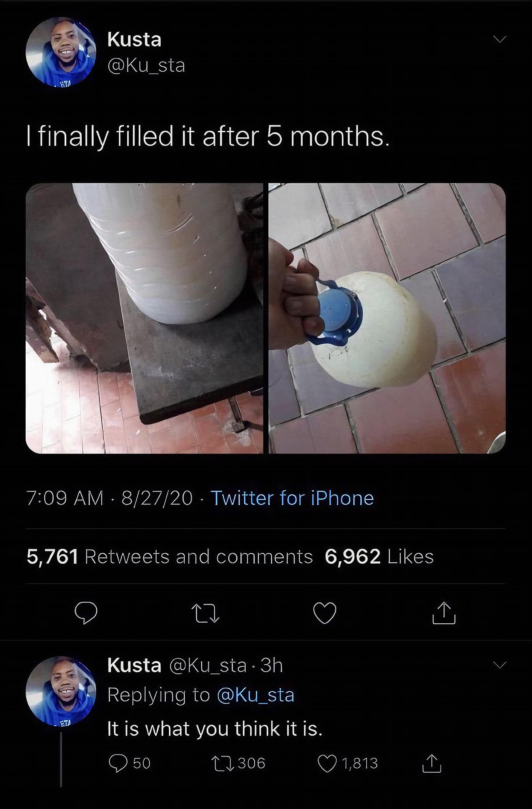
Task: View the 5,761 Retweets and comments
Action: [x=170, y=557]
